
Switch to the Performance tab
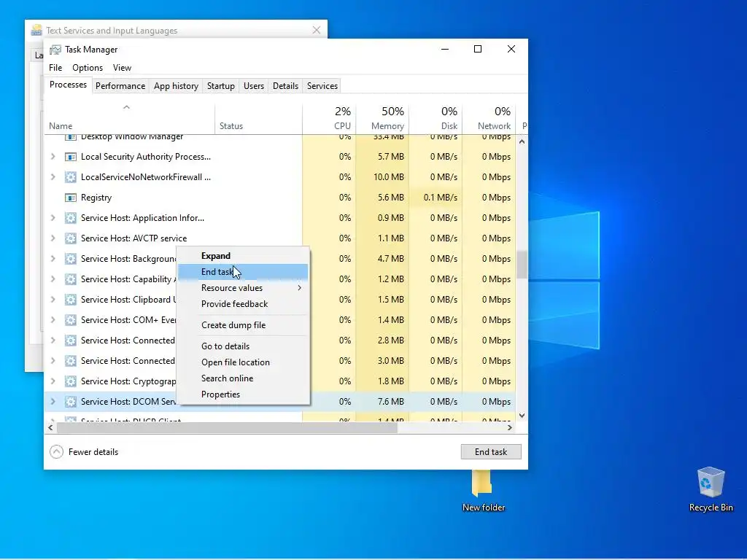pos(120,86)
